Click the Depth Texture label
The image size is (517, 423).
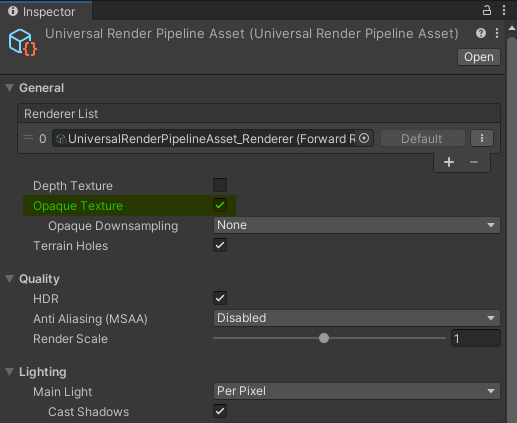tap(73, 186)
